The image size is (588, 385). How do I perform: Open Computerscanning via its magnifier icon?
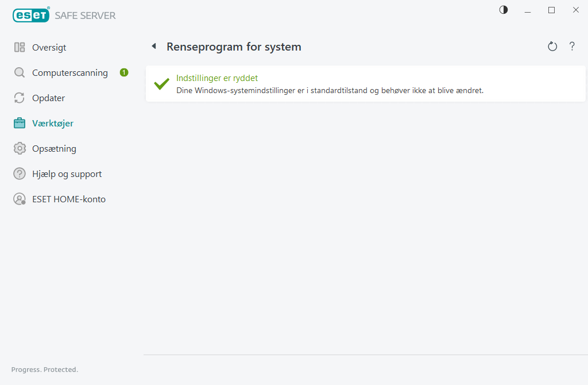(x=19, y=72)
